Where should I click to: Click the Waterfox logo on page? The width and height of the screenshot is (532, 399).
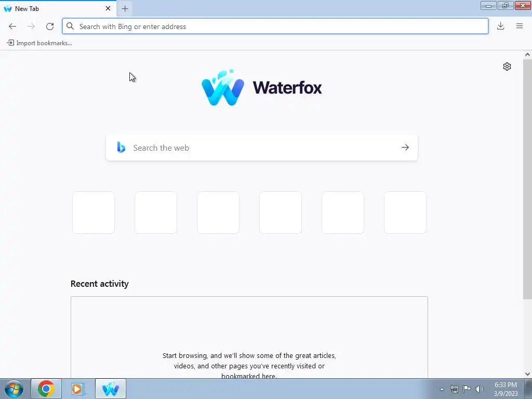click(x=262, y=88)
